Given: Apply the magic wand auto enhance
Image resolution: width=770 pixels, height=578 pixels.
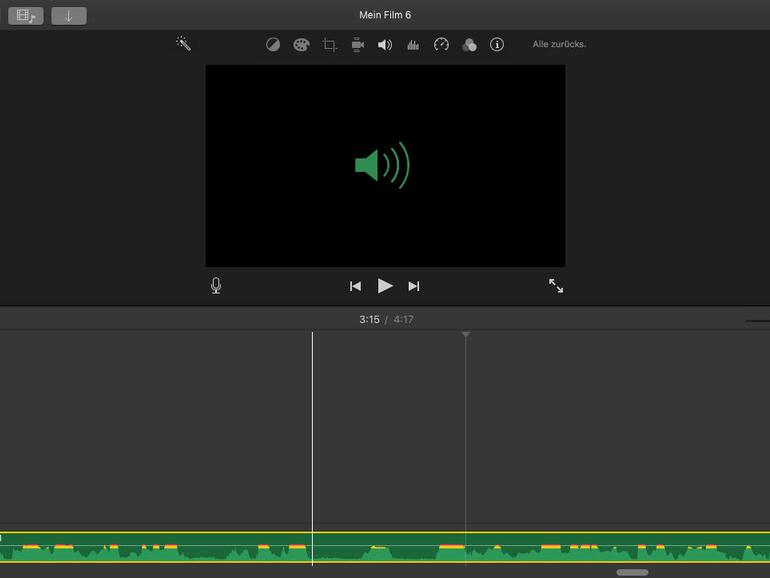Looking at the screenshot, I should (184, 44).
